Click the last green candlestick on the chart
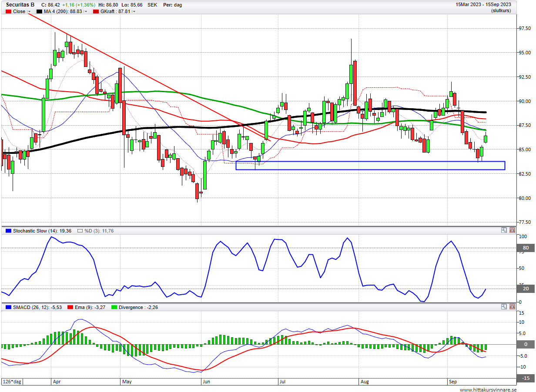 (x=486, y=138)
